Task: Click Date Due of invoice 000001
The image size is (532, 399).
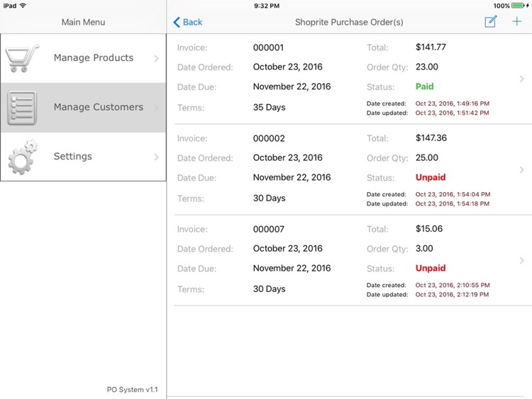Action: click(x=292, y=86)
